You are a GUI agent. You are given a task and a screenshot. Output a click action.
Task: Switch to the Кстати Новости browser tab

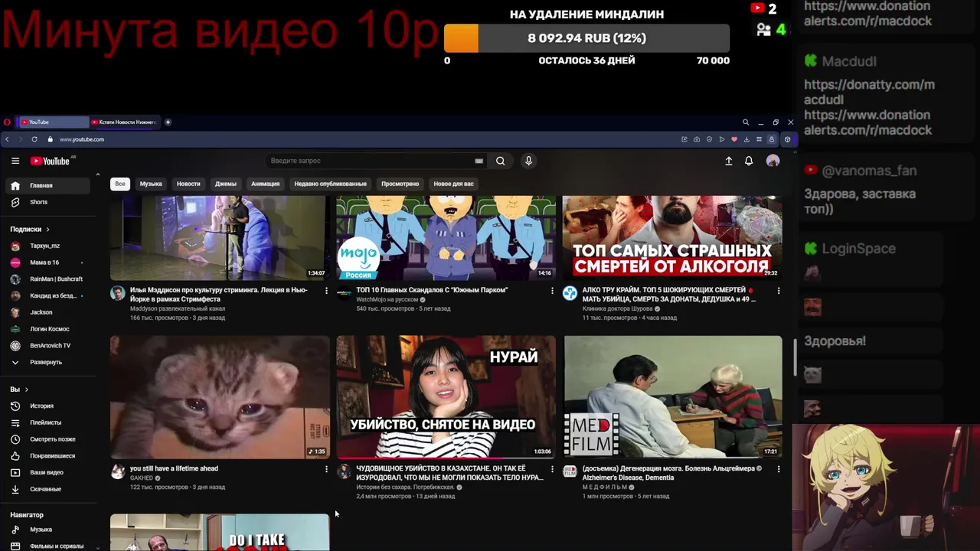(x=124, y=122)
